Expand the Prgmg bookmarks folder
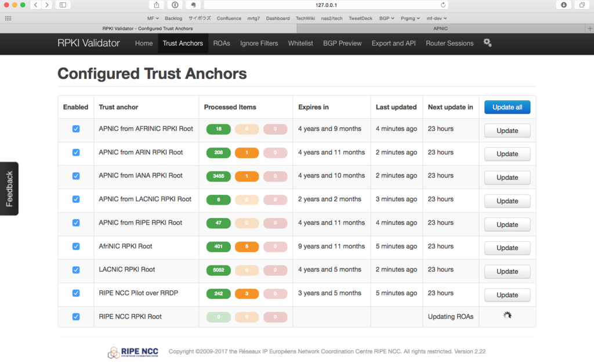 tap(410, 18)
